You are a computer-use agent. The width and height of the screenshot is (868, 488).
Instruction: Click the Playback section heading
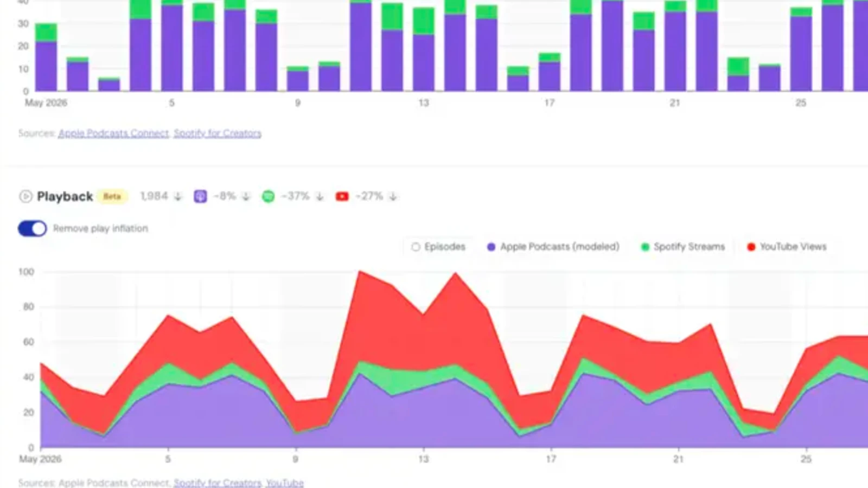click(65, 196)
